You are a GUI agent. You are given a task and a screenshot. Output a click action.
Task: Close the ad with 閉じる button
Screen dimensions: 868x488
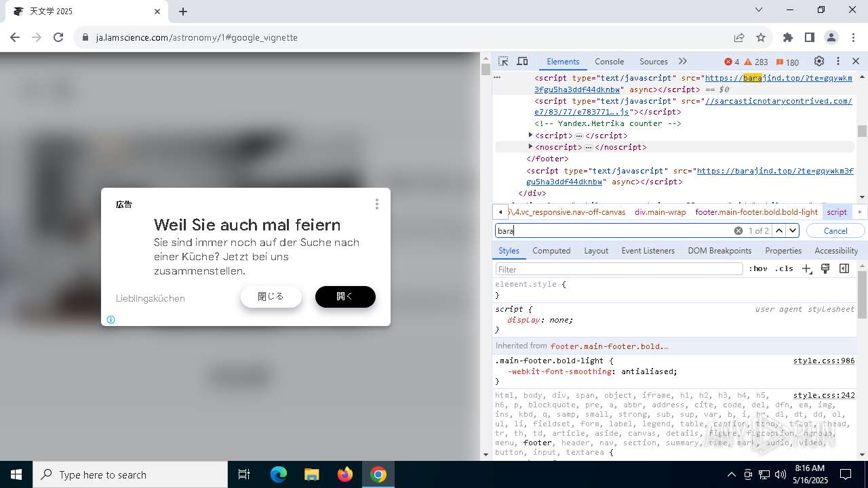271,296
